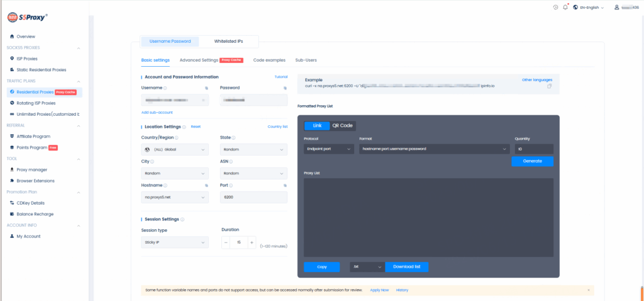
Task: Open Unlimited Proxies customized entry
Action: [45, 115]
